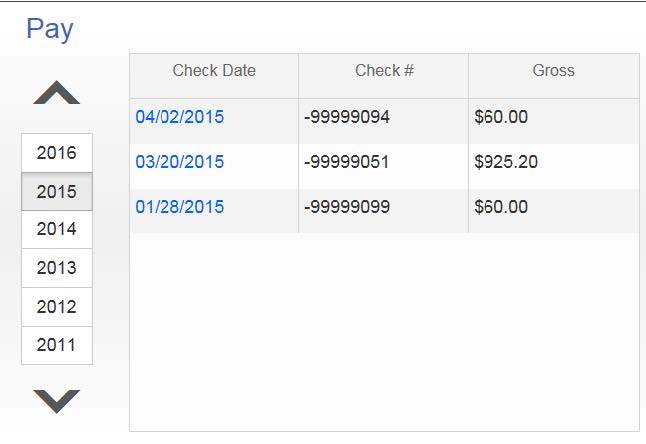Viewport: 646px width, 444px height.
Task: Sort by the Check Date column header
Action: [x=214, y=71]
